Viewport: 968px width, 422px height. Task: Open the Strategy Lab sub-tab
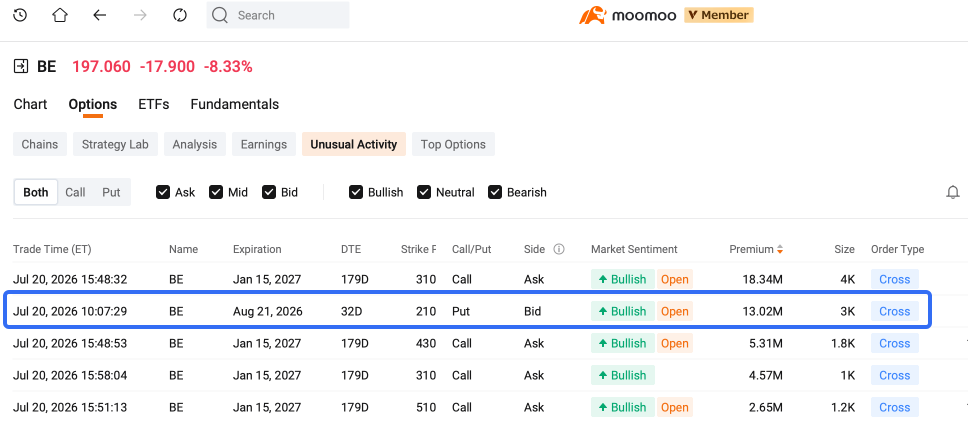pyautogui.click(x=115, y=144)
